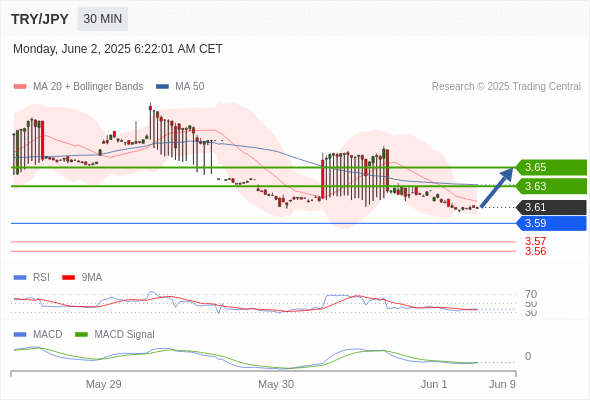Click the TRY/JPY pair title
This screenshot has width=590, height=400.
tap(40, 19)
